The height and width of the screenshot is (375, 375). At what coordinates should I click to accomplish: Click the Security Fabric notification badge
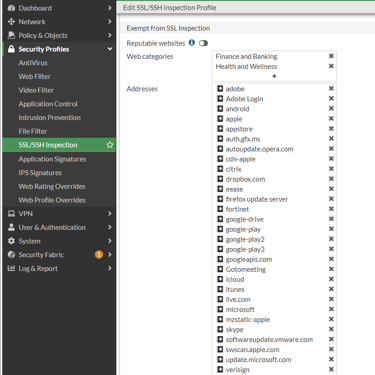99,255
